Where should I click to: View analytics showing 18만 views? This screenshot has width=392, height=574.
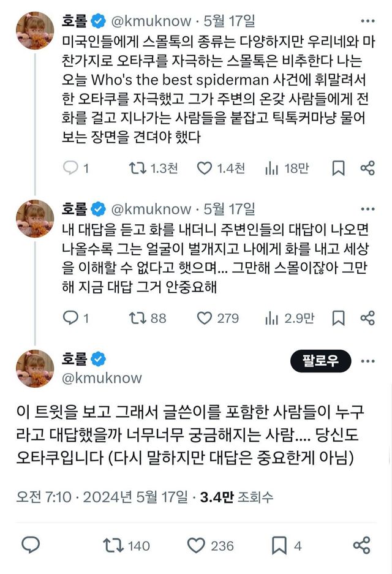click(272, 168)
